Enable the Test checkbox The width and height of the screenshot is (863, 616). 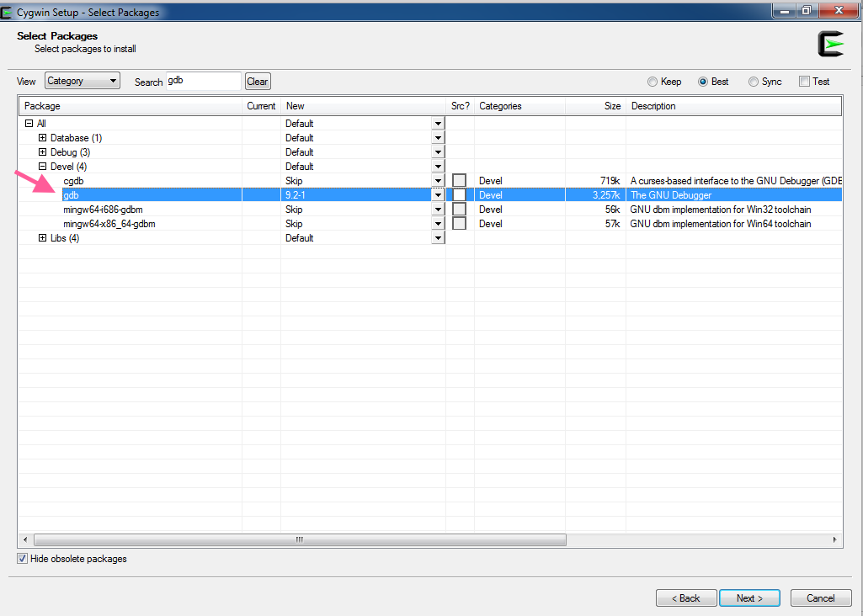804,82
